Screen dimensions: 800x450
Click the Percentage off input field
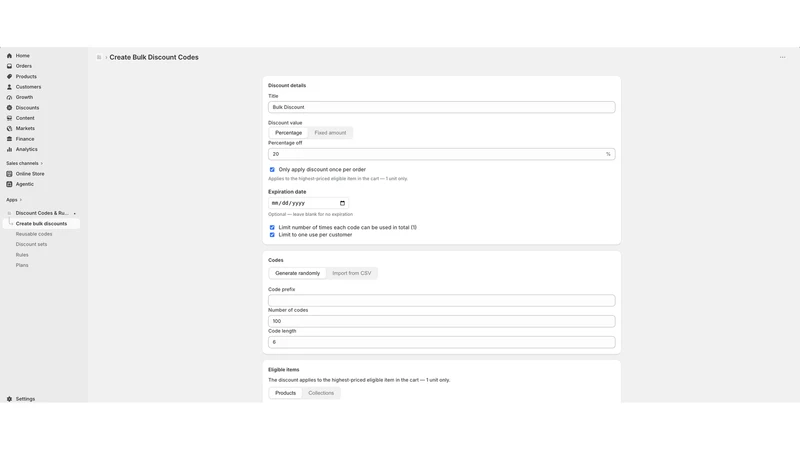click(x=441, y=154)
